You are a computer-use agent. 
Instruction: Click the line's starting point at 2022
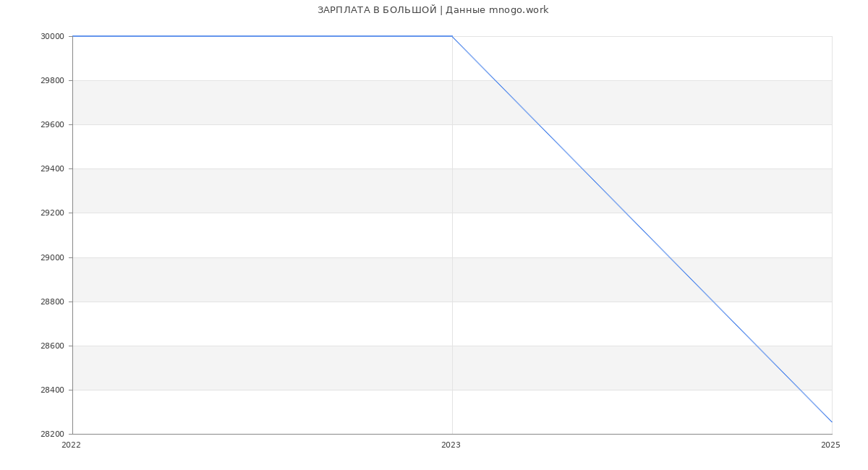(x=73, y=36)
